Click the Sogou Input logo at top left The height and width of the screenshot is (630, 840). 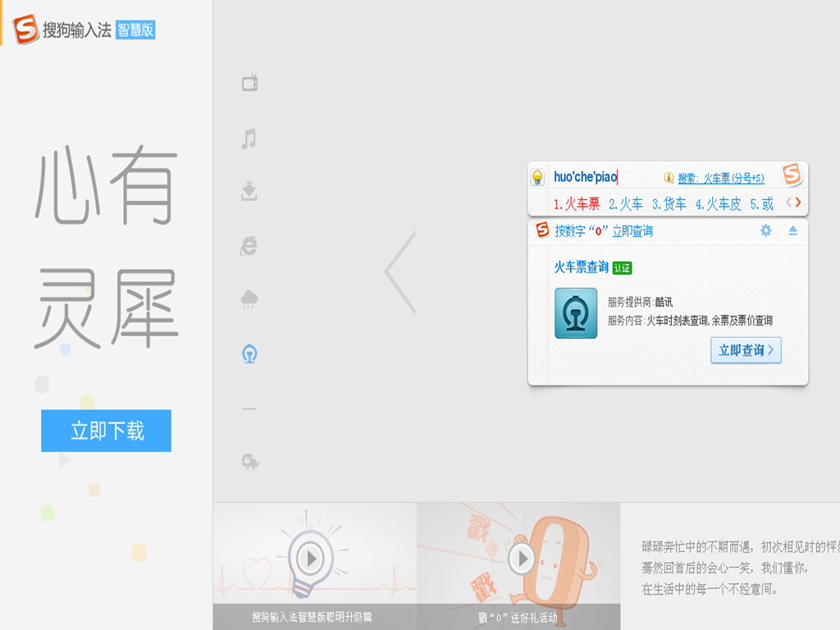point(25,29)
